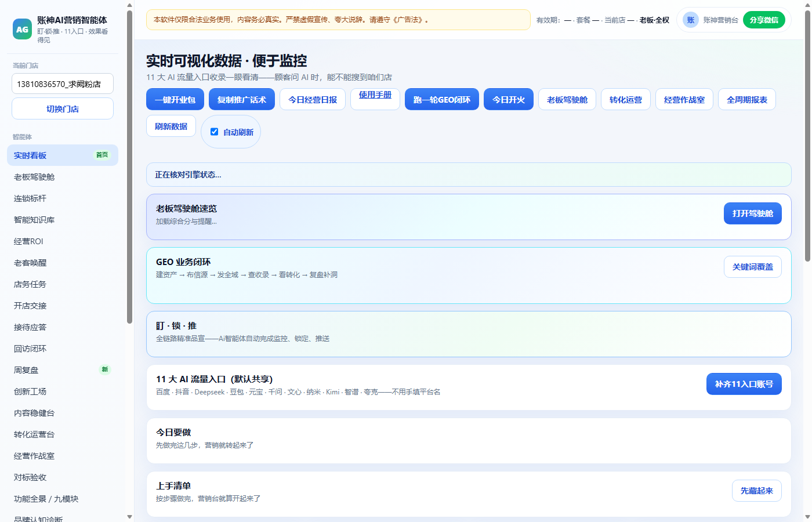Open 今日经营日报
The width and height of the screenshot is (812, 522).
coord(313,99)
